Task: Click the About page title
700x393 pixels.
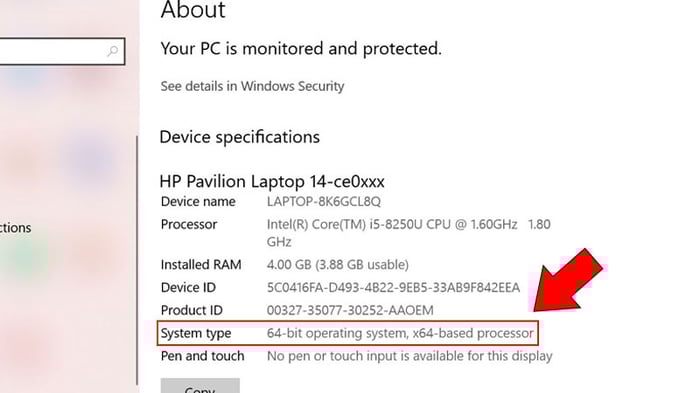Action: 193,10
